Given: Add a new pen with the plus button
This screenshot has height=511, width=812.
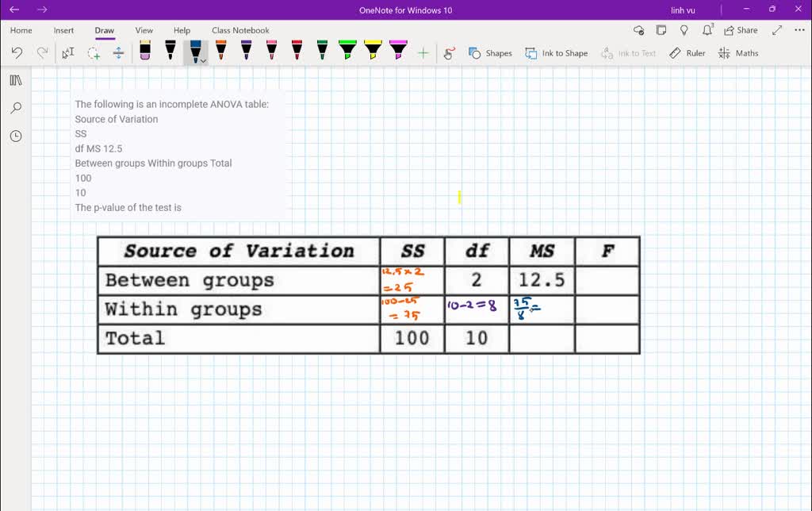Looking at the screenshot, I should coord(423,52).
